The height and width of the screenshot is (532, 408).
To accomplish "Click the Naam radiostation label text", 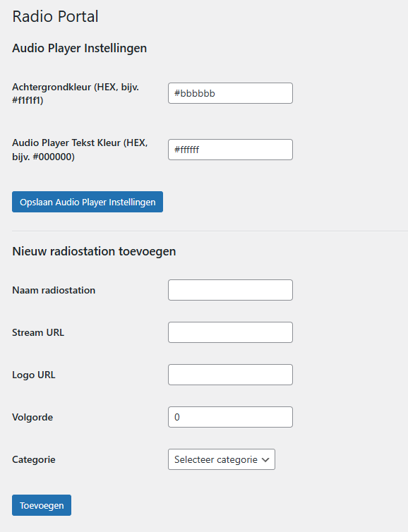I will [x=54, y=291].
